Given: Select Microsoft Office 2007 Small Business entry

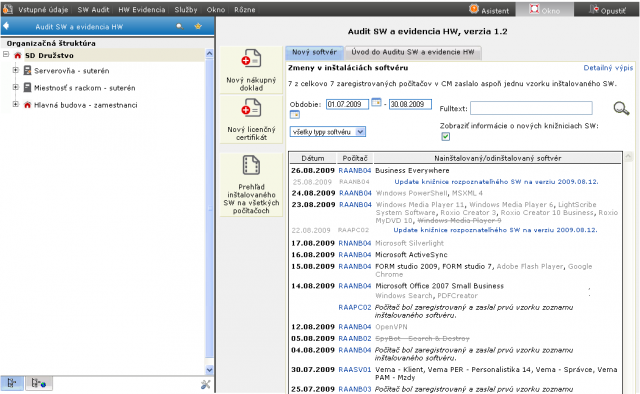Looking at the screenshot, I should (x=440, y=286).
